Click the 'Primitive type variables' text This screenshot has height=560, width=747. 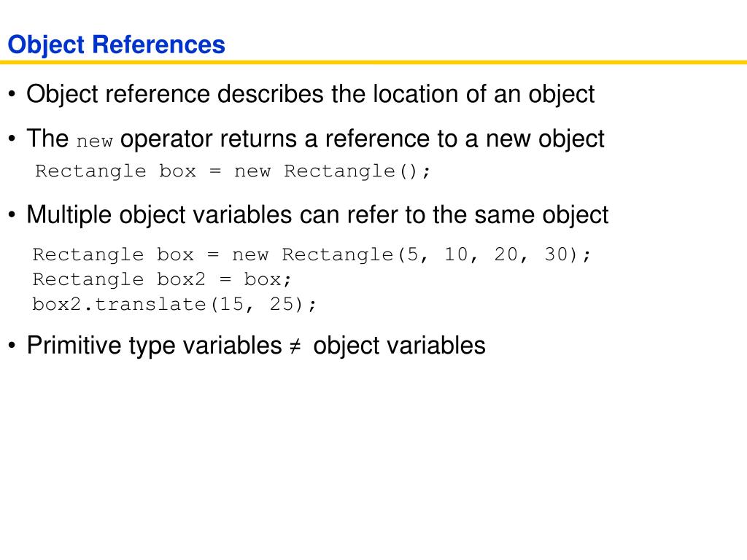[155, 345]
